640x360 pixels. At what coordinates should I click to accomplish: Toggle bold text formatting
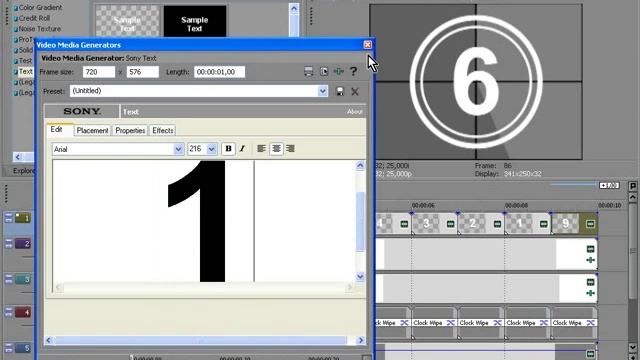point(228,149)
